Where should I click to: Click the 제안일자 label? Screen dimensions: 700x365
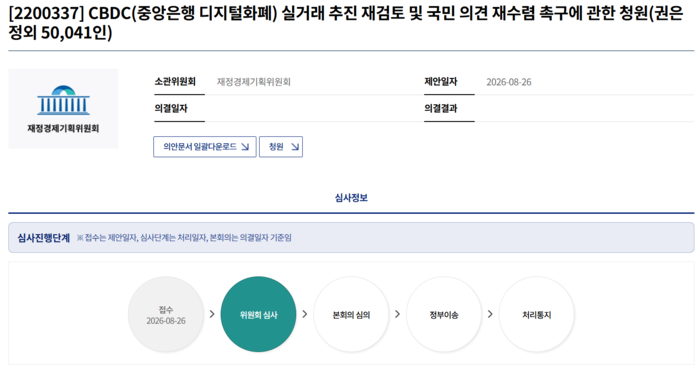[441, 82]
